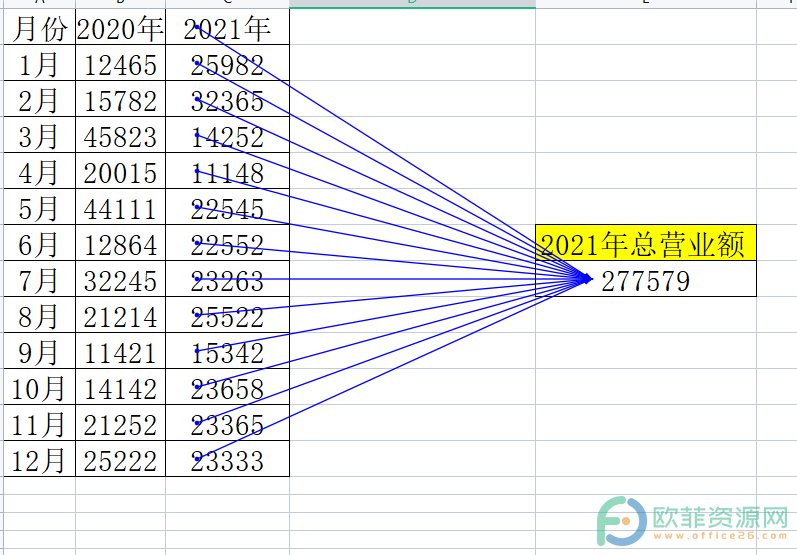Screen dimensions: 797x555
Task: Select cell with value 32245
Action: click(x=120, y=279)
